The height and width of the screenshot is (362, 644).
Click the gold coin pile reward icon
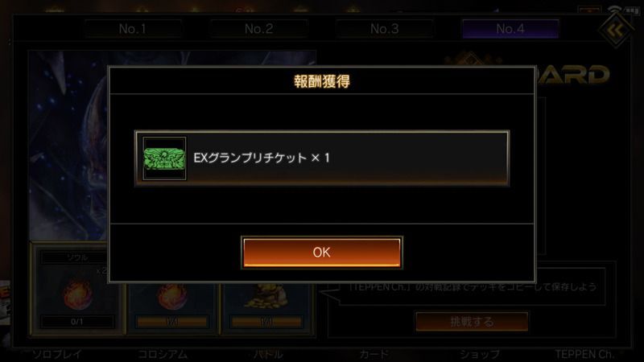[266, 296]
